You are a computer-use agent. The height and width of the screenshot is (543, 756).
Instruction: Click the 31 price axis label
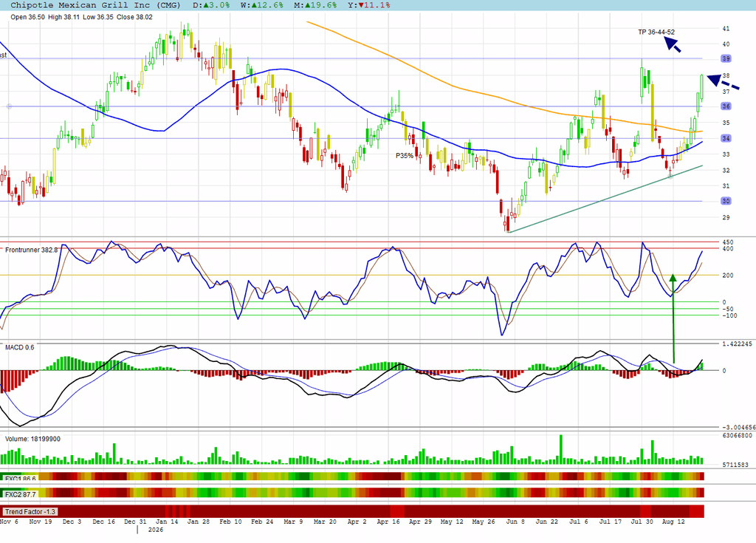(726, 186)
